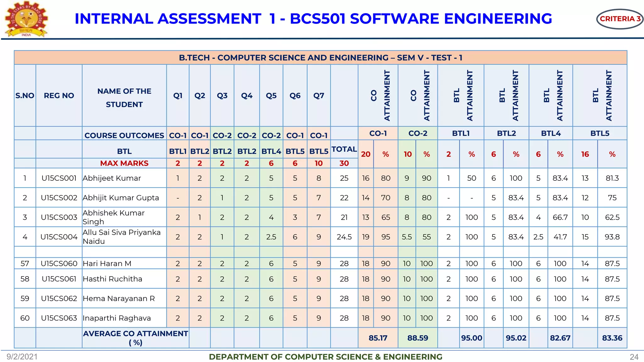Image resolution: width=644 pixels, height=362 pixels.
Task: Select the Q1 column header
Action: tap(178, 96)
